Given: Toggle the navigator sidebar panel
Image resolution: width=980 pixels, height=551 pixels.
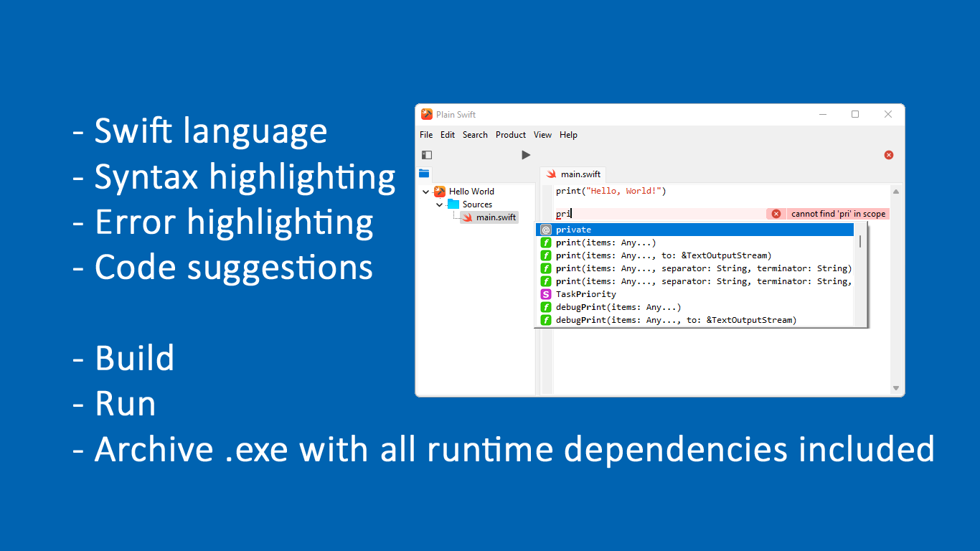Looking at the screenshot, I should point(427,154).
